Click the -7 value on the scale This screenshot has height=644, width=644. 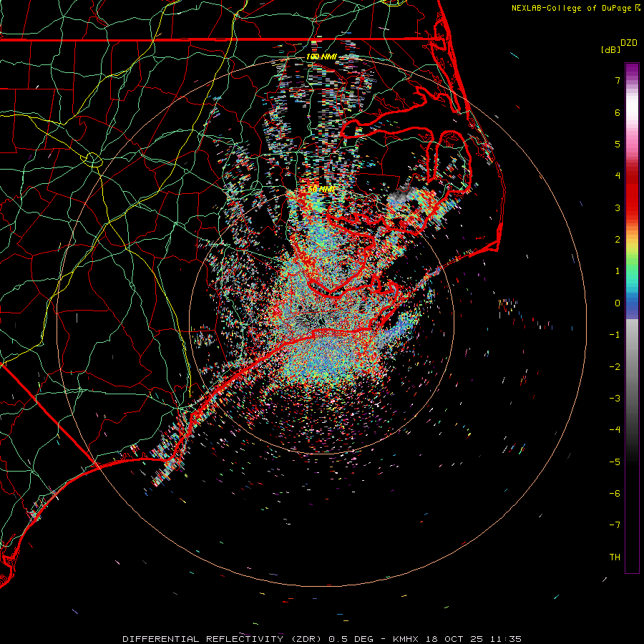pos(615,525)
